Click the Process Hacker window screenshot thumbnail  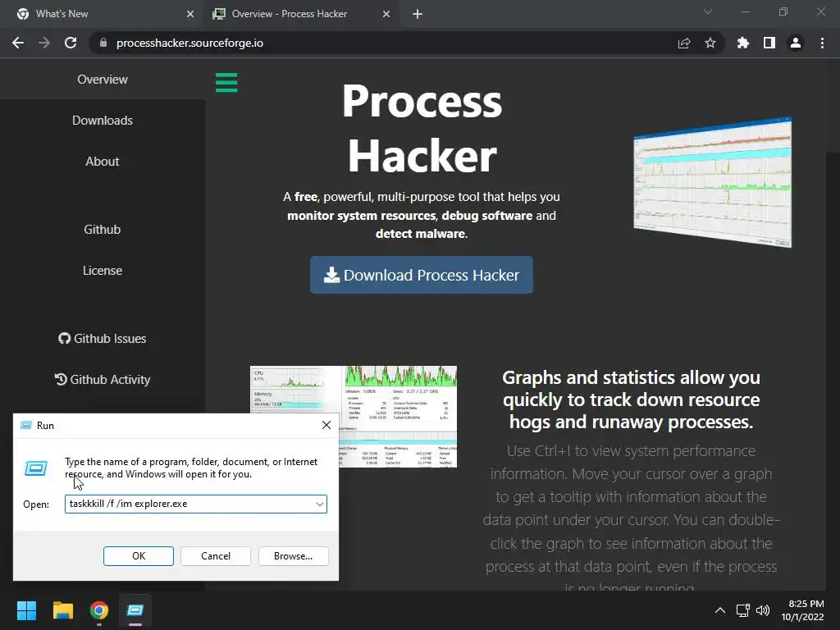click(x=713, y=182)
